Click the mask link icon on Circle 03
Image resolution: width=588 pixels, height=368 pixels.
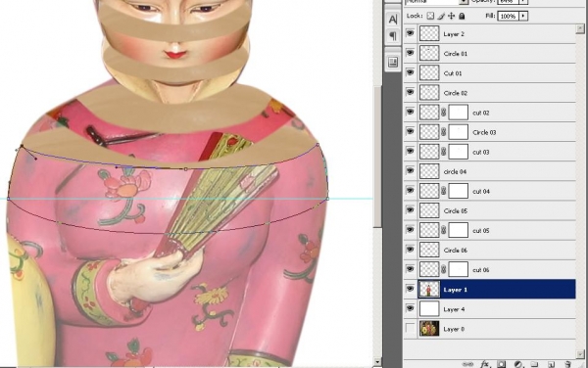pyautogui.click(x=444, y=132)
